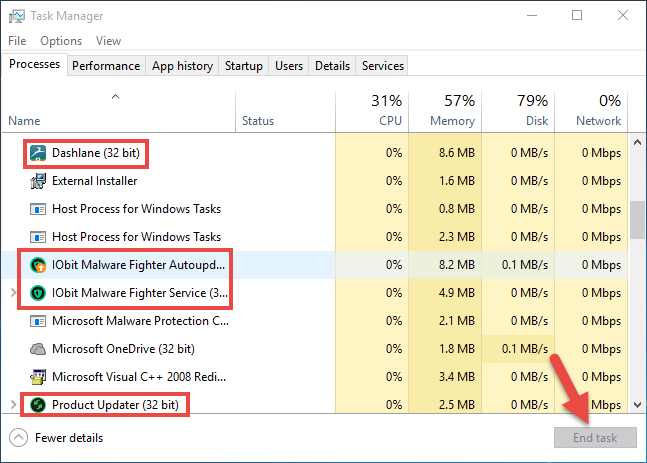Sort processes by Memory column
647x463 pixels.
[445, 111]
